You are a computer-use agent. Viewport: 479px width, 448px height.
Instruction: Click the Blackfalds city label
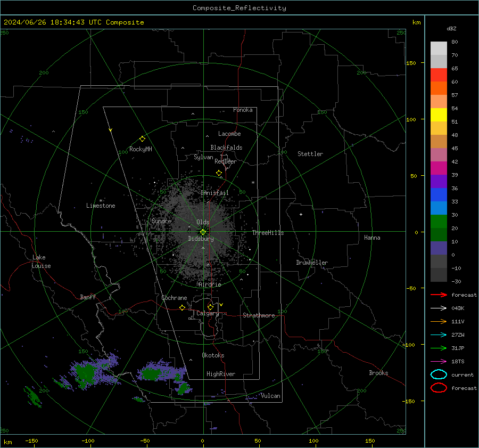point(226,148)
